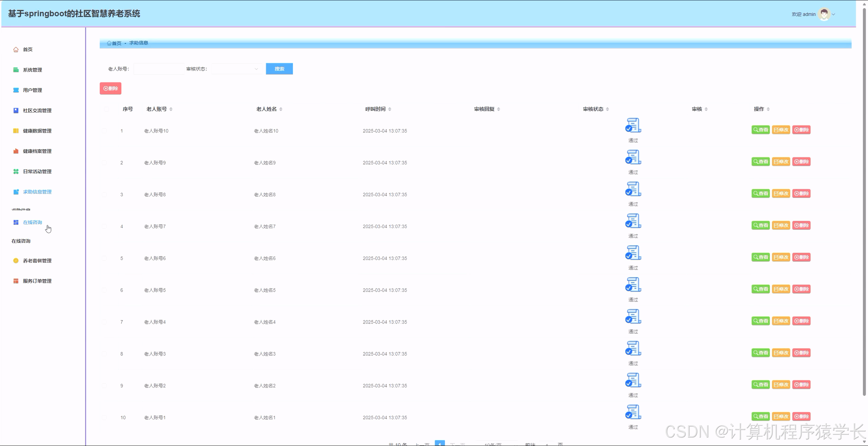Check the checkbox for row 1

coord(104,131)
